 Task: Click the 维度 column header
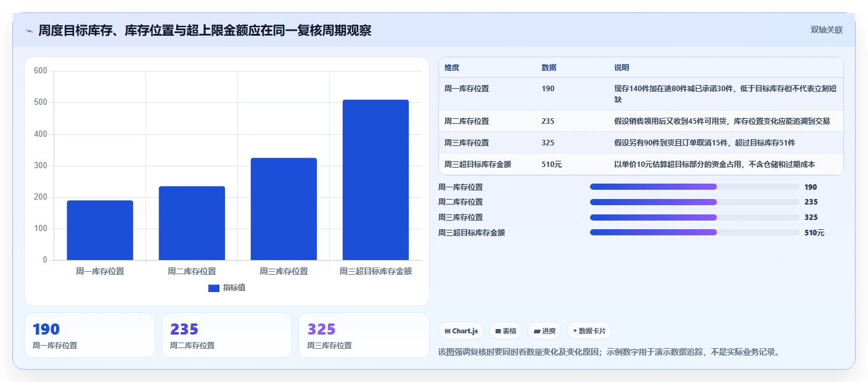coord(452,68)
